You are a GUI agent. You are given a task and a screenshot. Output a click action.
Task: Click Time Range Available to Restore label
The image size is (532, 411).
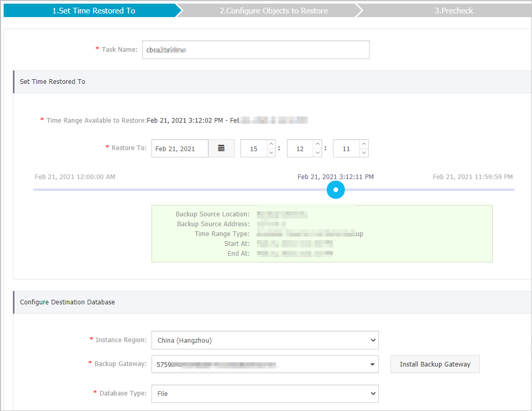96,120
